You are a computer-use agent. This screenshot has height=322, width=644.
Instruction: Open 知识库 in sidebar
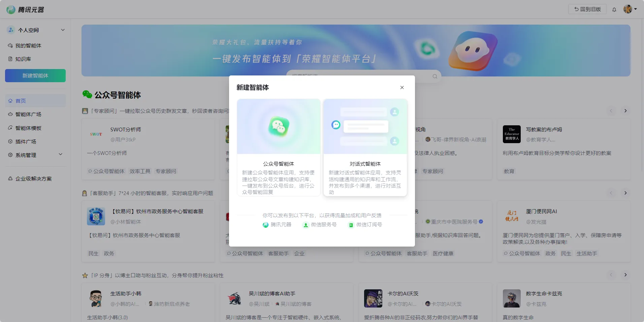23,59
